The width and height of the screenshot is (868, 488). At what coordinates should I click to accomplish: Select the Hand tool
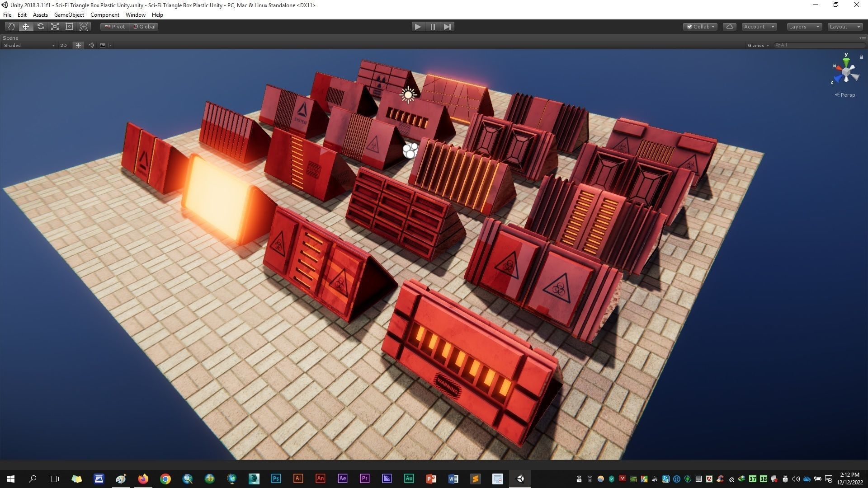click(11, 27)
